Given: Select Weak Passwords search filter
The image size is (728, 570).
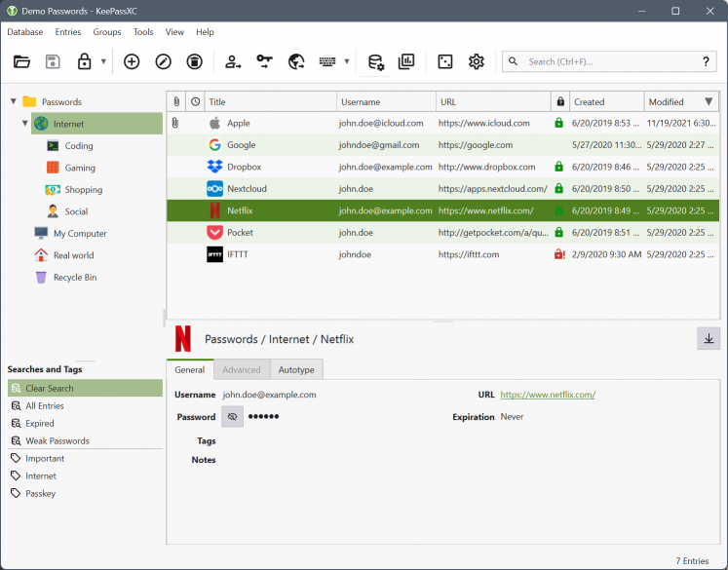Looking at the screenshot, I should [57, 440].
